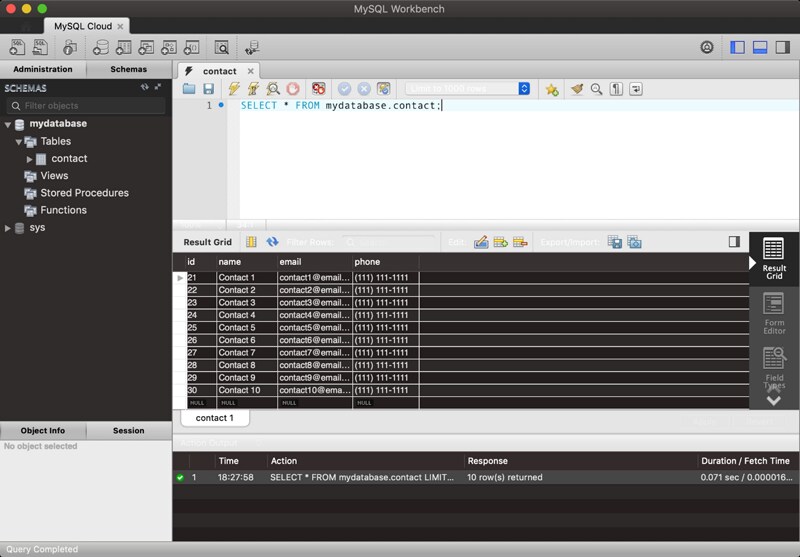Screen dimensions: 800x557
Task: Click the beautify query broom icon
Action: (x=577, y=89)
